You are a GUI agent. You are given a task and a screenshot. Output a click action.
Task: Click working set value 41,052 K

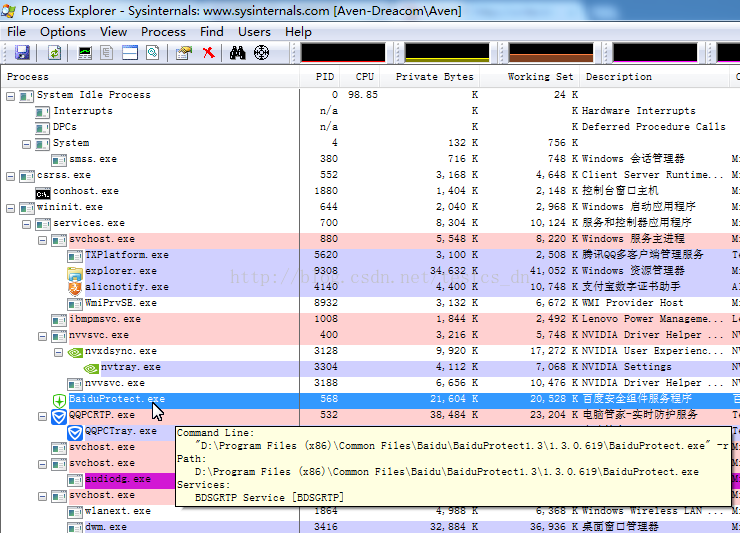click(x=554, y=271)
